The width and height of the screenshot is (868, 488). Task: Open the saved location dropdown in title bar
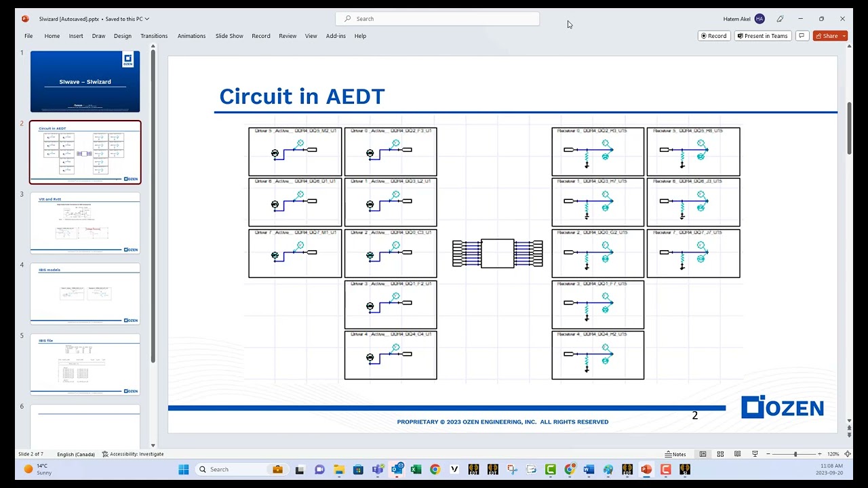pos(147,19)
